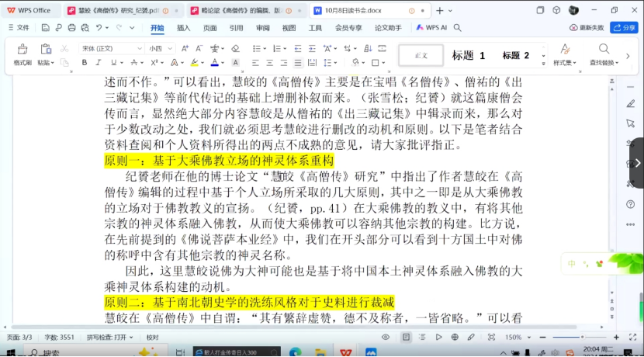Image resolution: width=644 pixels, height=357 pixels.
Task: Apply bulleted list
Action: tap(257, 48)
